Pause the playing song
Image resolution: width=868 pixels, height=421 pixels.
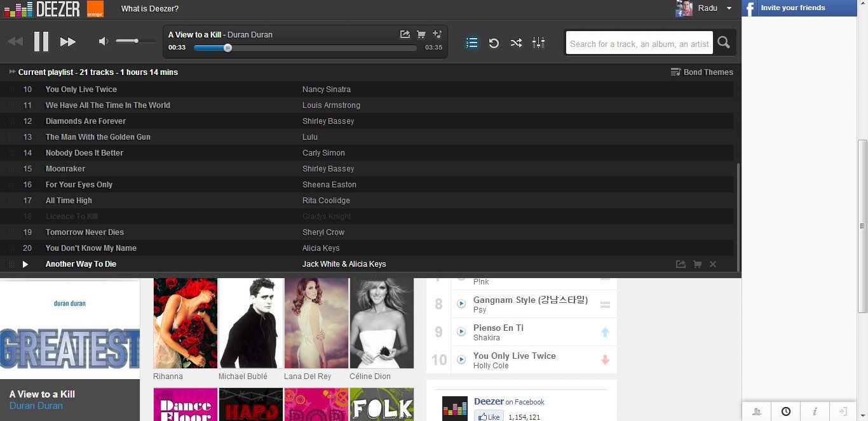41,41
